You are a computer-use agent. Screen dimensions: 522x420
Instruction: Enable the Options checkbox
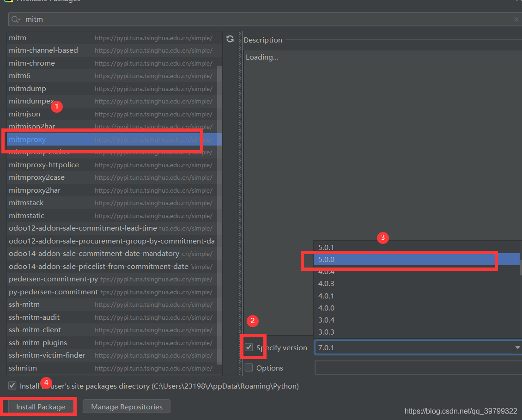pyautogui.click(x=249, y=368)
